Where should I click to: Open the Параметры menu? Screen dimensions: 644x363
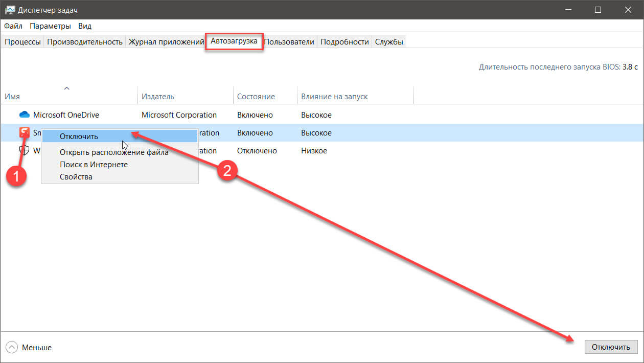tap(50, 26)
